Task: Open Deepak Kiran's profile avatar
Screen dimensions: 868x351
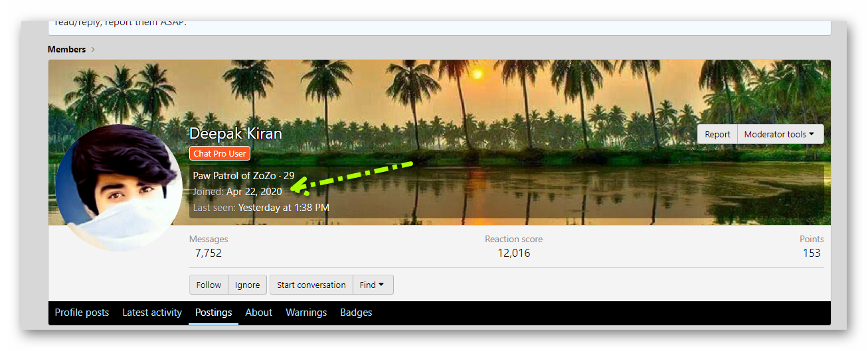Action: click(x=119, y=188)
